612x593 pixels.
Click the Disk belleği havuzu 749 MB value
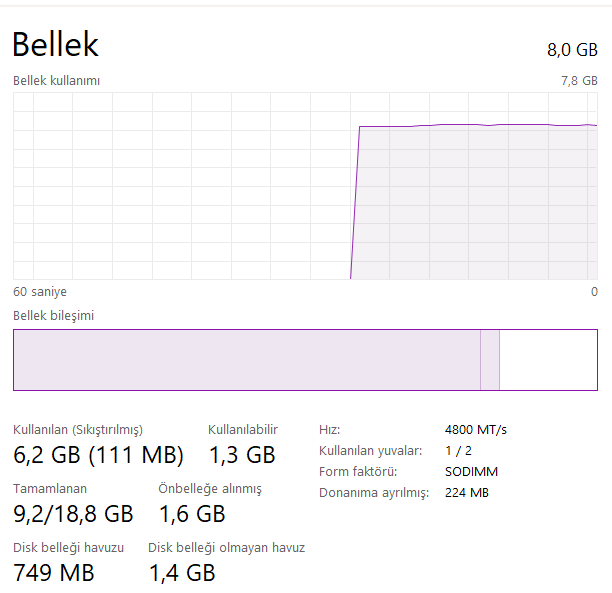click(x=54, y=573)
